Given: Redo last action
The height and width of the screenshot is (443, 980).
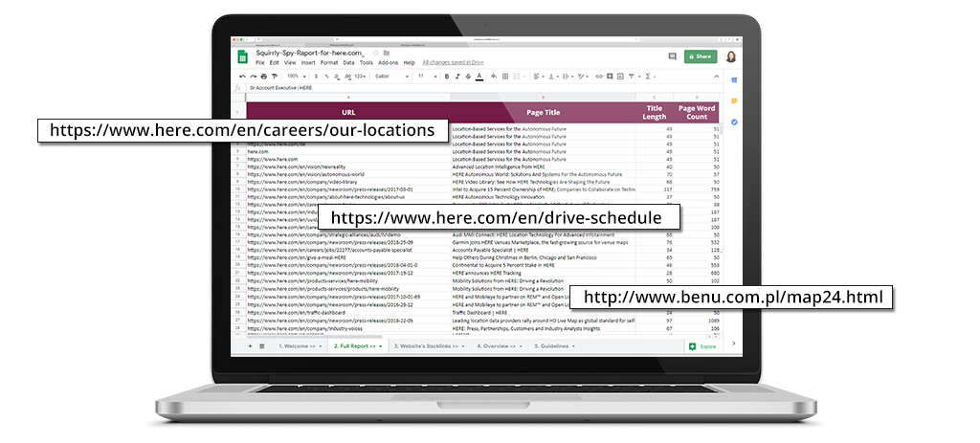Looking at the screenshot, I should (253, 77).
